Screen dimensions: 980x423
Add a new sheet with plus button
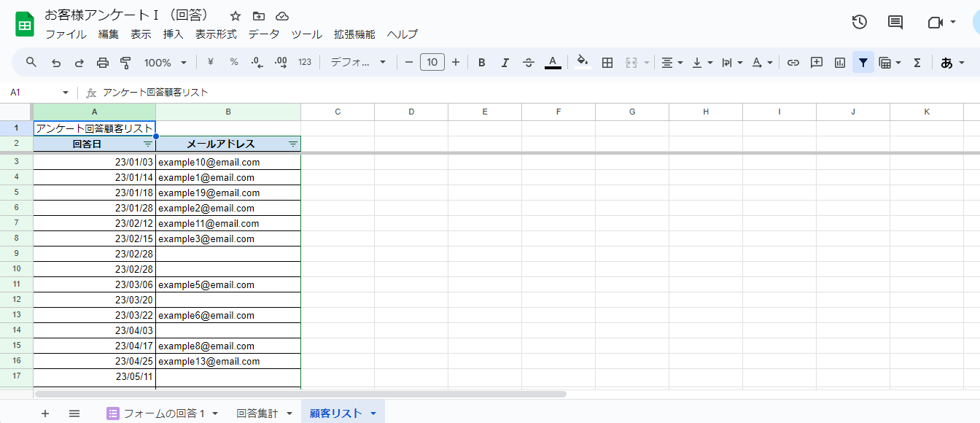point(45,414)
